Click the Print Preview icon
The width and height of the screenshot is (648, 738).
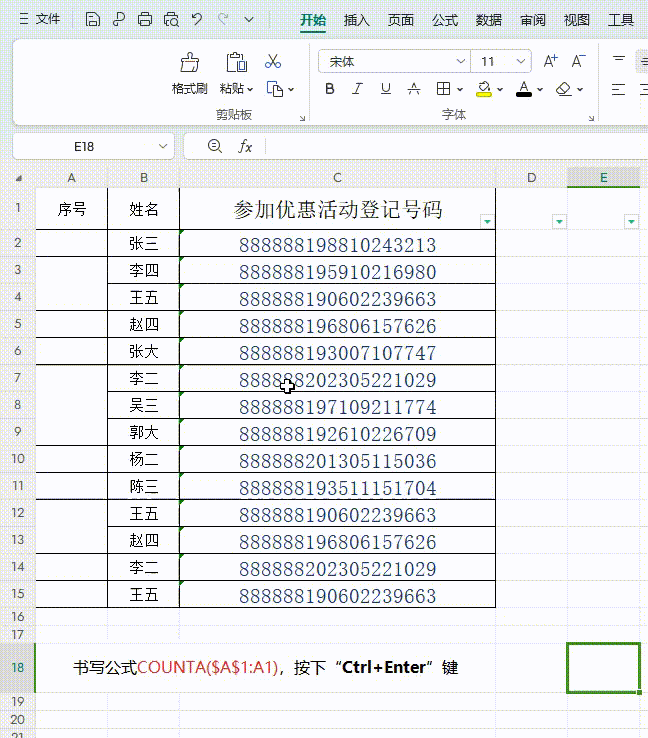(171, 19)
